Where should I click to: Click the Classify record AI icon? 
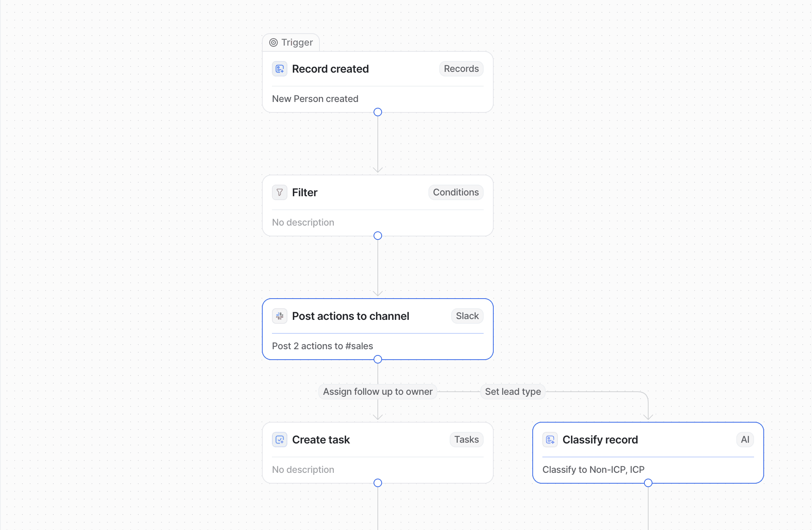tap(744, 439)
